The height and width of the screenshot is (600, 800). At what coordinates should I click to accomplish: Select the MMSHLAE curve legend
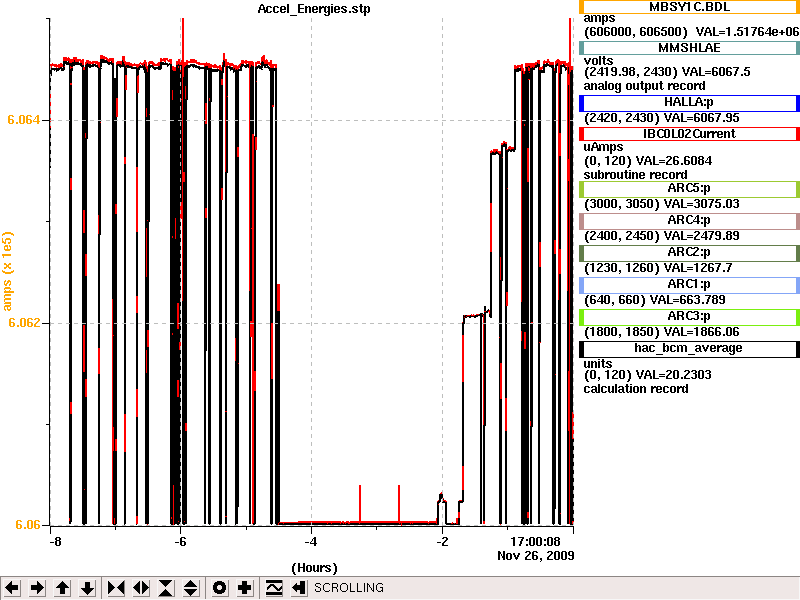tap(689, 48)
